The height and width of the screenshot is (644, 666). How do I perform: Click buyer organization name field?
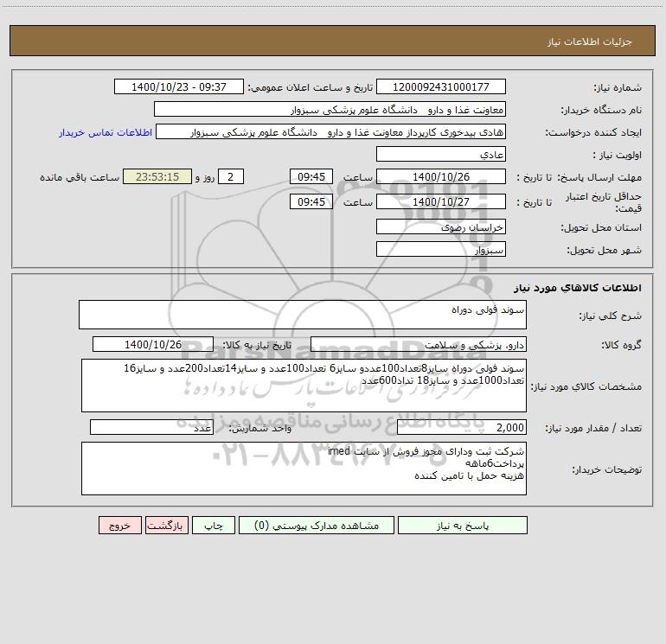click(330, 110)
